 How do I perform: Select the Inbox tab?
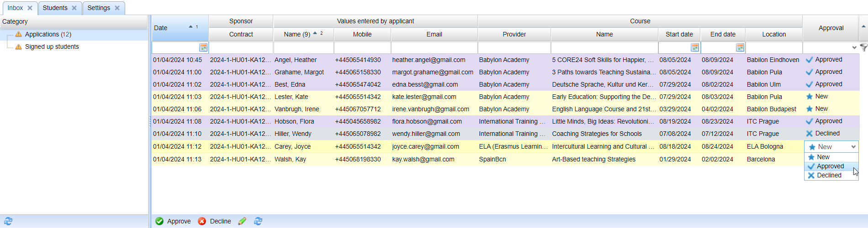tap(15, 8)
